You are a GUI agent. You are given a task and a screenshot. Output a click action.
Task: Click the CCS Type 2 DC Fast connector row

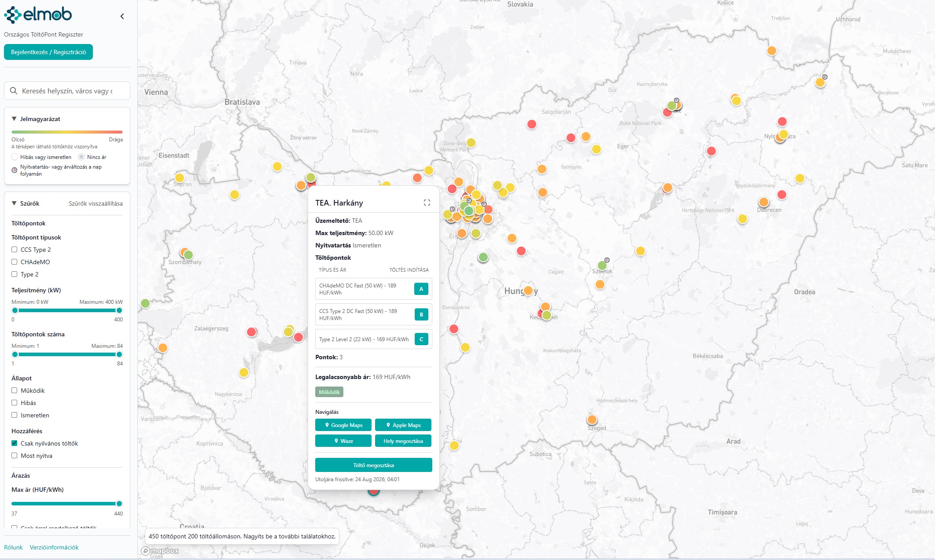pyautogui.click(x=374, y=314)
